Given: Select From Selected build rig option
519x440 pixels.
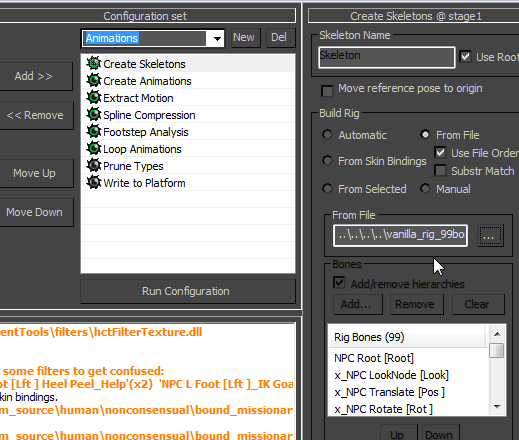Looking at the screenshot, I should point(327,188).
